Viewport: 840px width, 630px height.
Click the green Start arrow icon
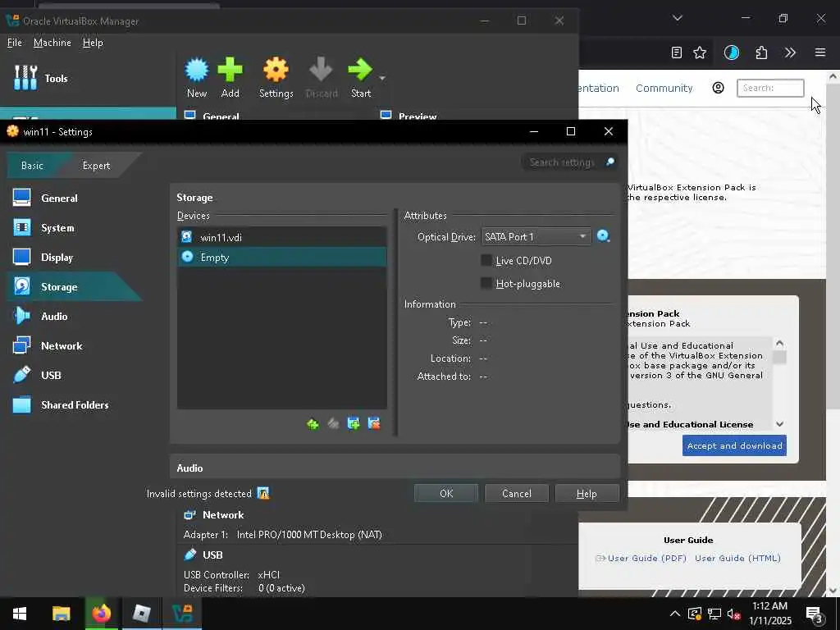(360, 70)
